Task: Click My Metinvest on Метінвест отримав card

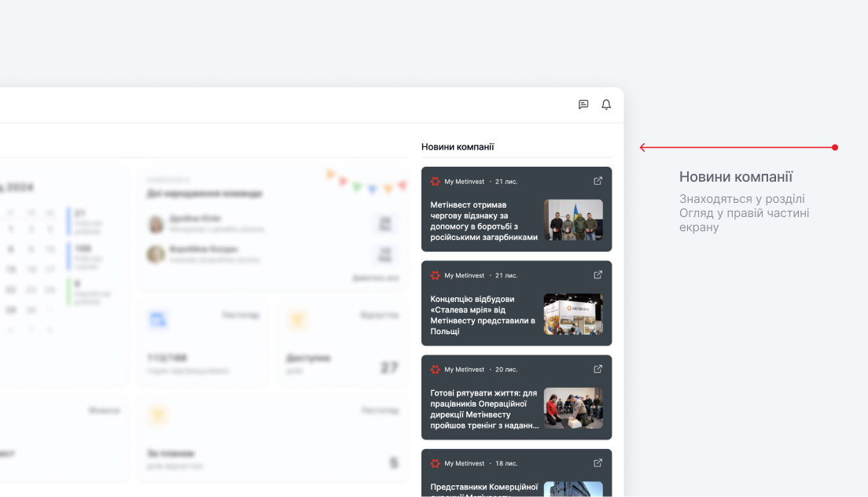Action: coord(464,182)
